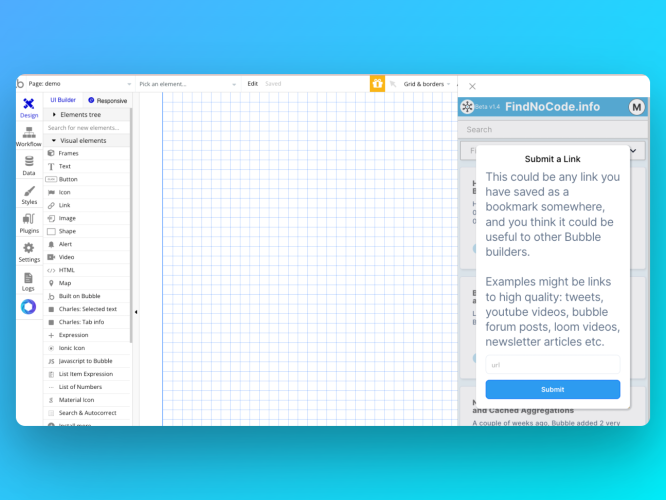Click the M user avatar
666x500 pixels.
[636, 107]
